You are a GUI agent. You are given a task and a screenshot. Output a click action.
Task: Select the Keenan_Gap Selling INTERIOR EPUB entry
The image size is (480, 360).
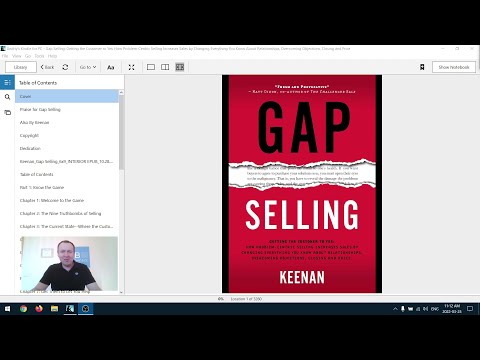67,161
